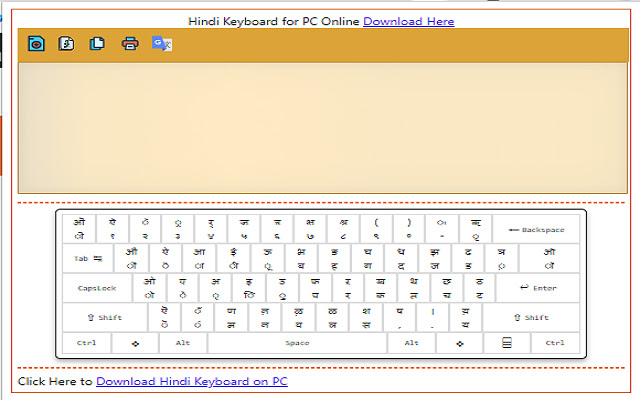Click the left Windows logo key
This screenshot has height=400, width=640.
(135, 343)
